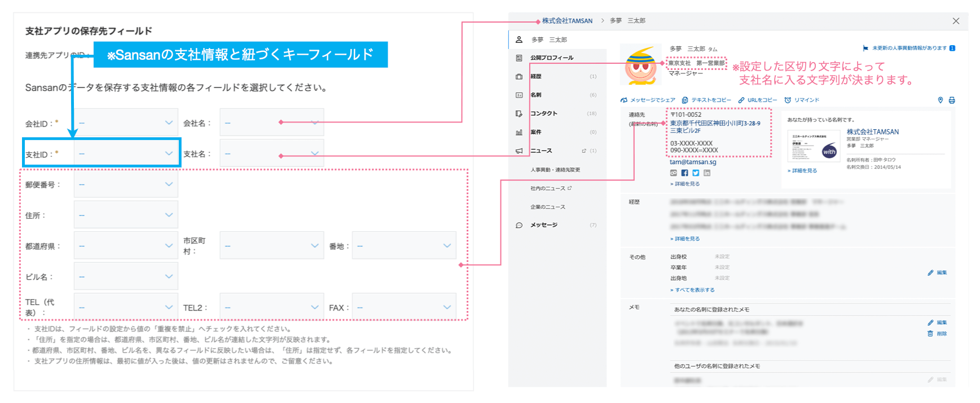Select 公開プロフィール in the sidebar
980x403 pixels.
pos(551,58)
